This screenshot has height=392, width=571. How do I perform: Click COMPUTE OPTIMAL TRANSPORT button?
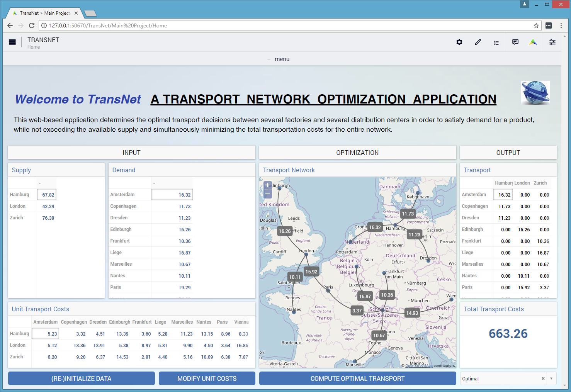tap(358, 378)
